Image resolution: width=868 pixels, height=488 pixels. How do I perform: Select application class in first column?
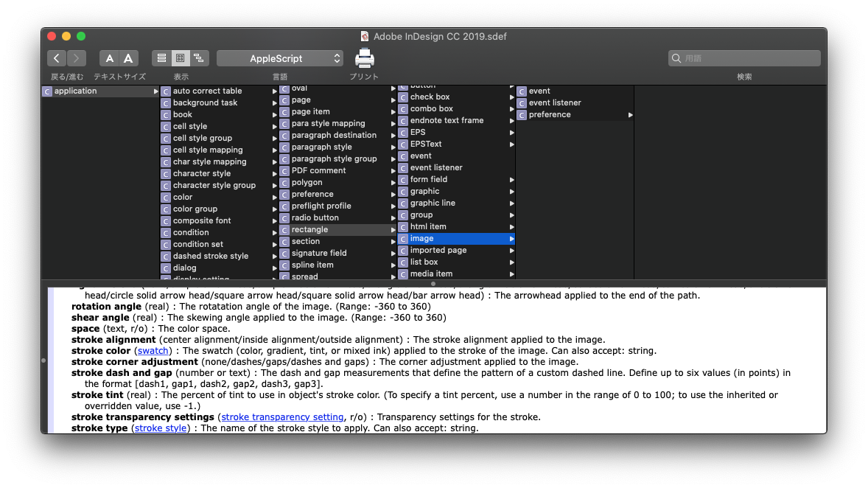(x=100, y=91)
